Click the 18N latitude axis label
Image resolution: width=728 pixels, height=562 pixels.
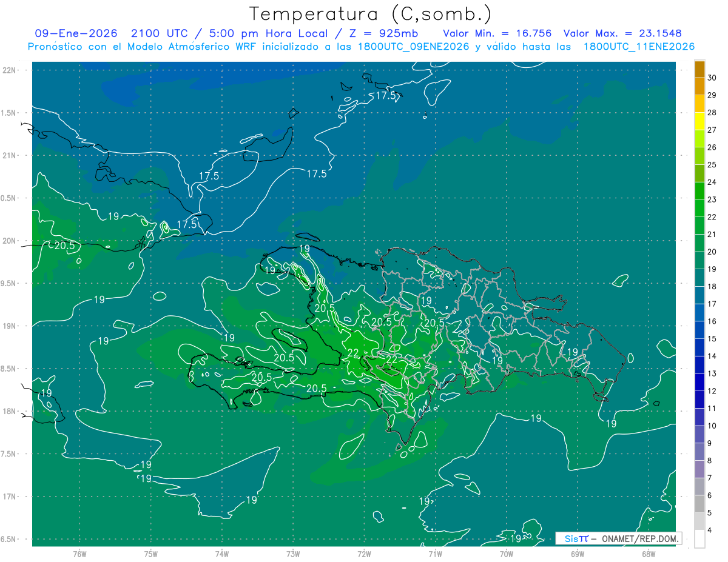pos(10,412)
